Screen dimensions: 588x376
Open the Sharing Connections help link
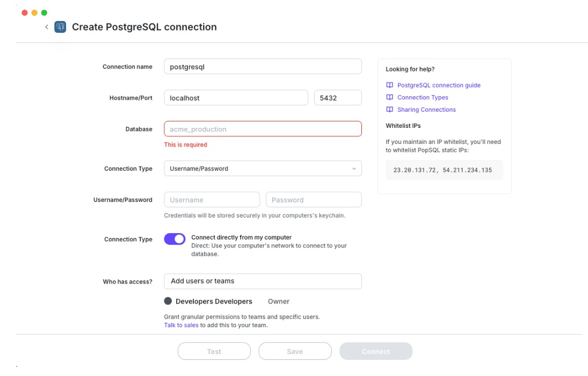426,110
